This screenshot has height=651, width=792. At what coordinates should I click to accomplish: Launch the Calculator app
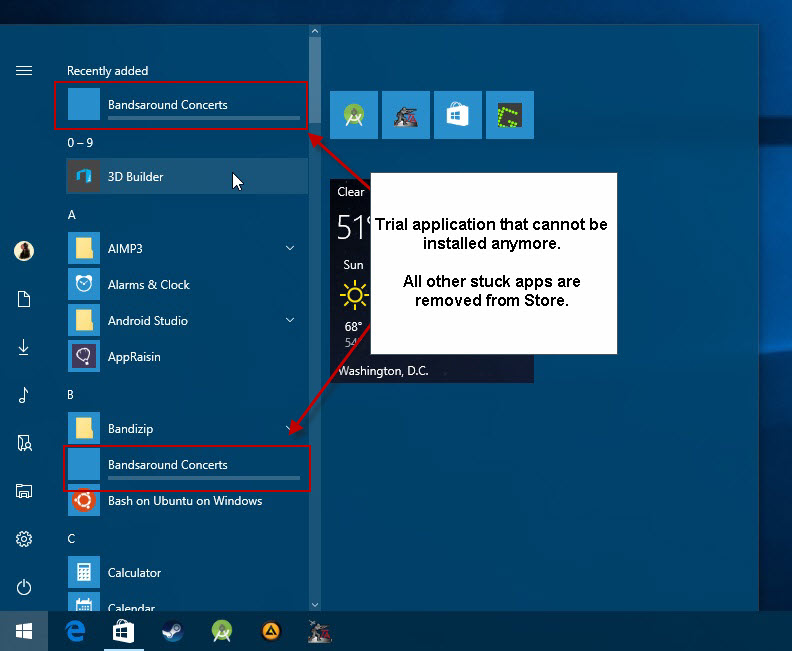(x=187, y=572)
